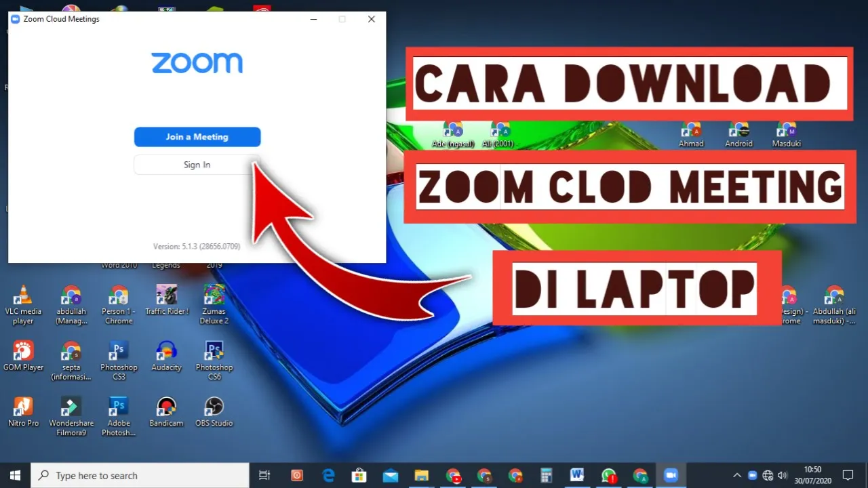Image resolution: width=868 pixels, height=488 pixels.
Task: Click the Zoom logo icon in the title bar
Action: 16,19
